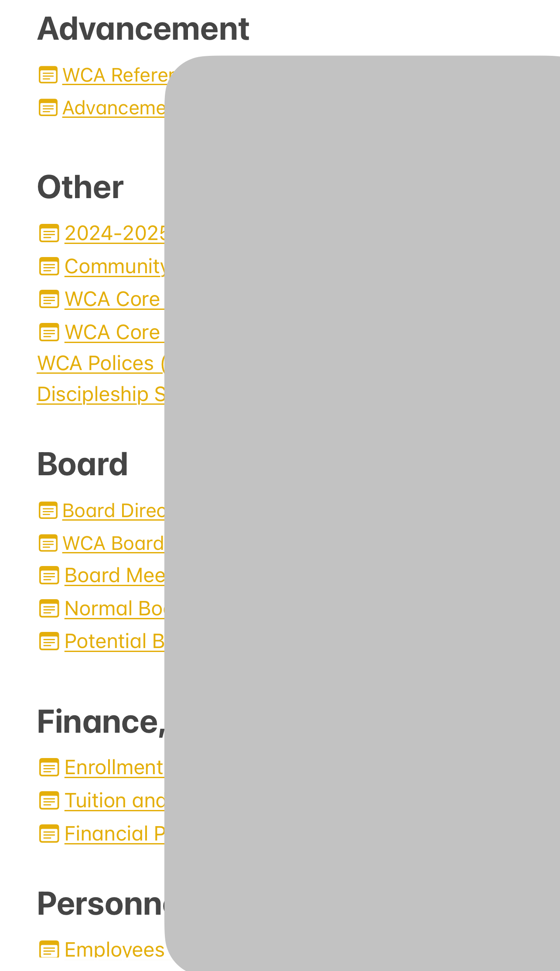
Task: Open the Tuition and fees link
Action: tap(114, 801)
